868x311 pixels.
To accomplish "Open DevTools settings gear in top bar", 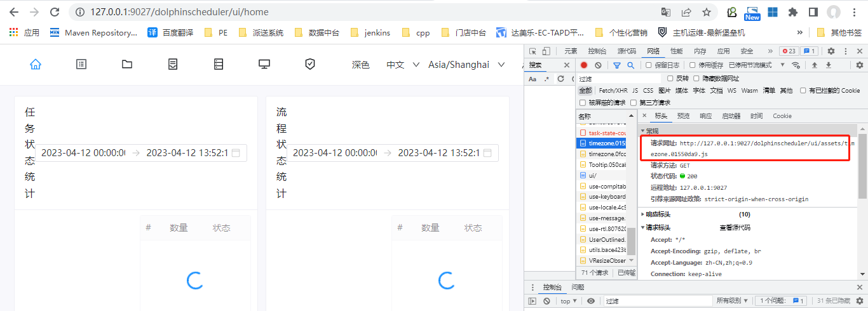I will click(831, 51).
